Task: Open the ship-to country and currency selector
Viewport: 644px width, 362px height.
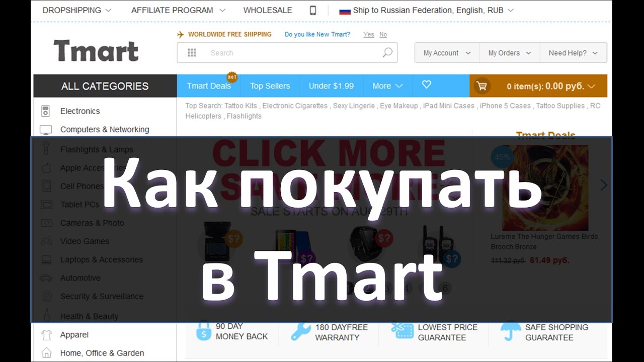Action: click(x=427, y=10)
